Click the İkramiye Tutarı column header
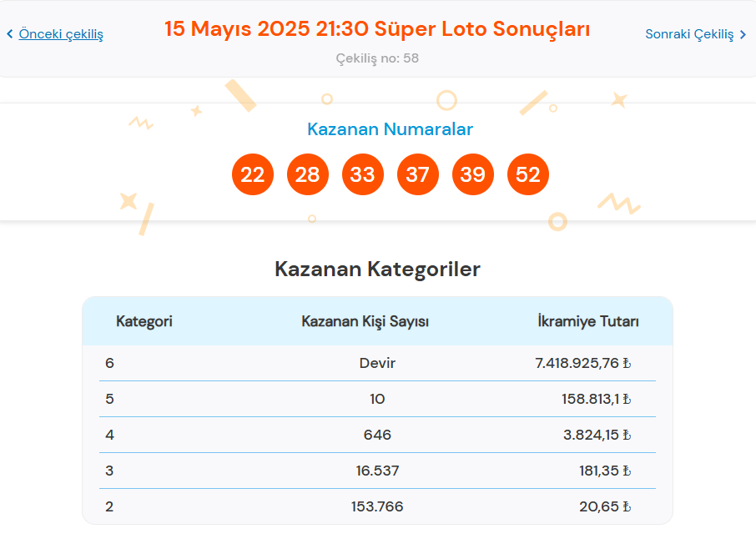 (588, 321)
